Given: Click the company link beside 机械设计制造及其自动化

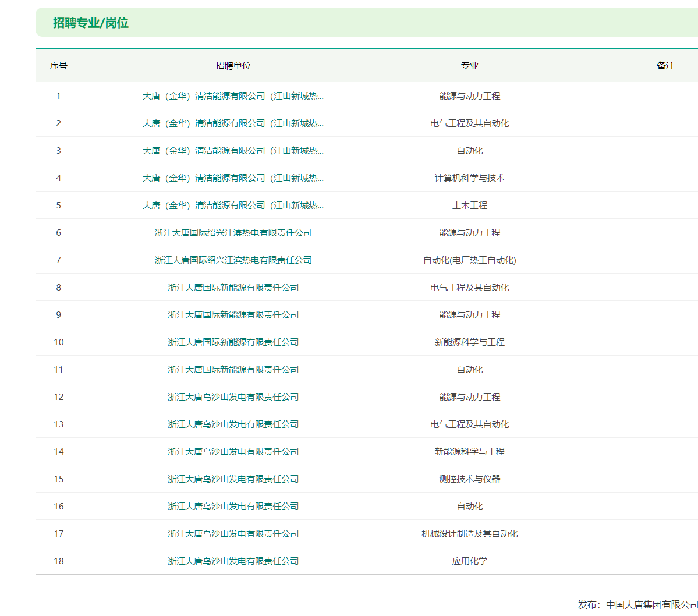Looking at the screenshot, I should [x=233, y=534].
